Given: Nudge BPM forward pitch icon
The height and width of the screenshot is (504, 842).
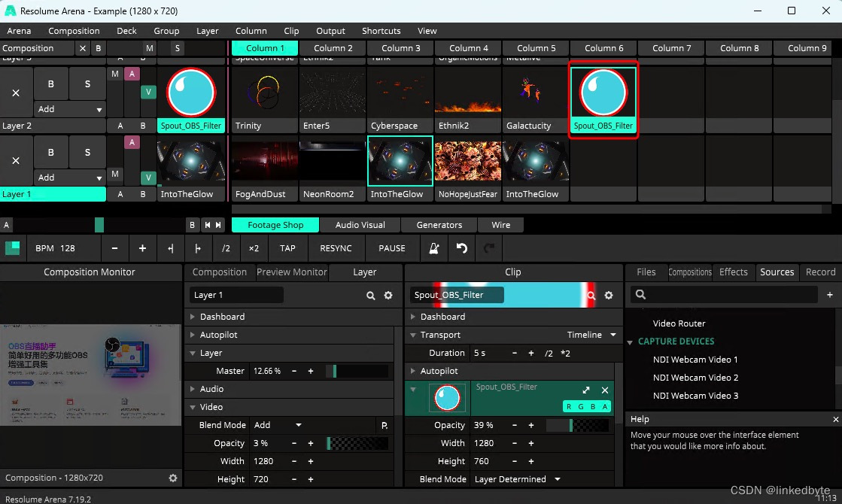Looking at the screenshot, I should coord(198,248).
